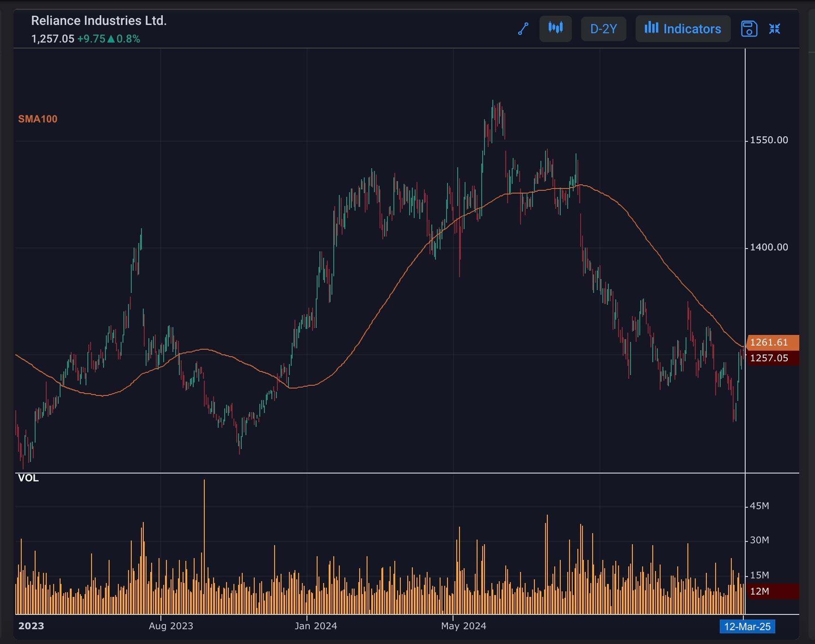The height and width of the screenshot is (644, 815).
Task: Click the Jan 2024 time axis label
Action: pyautogui.click(x=316, y=626)
